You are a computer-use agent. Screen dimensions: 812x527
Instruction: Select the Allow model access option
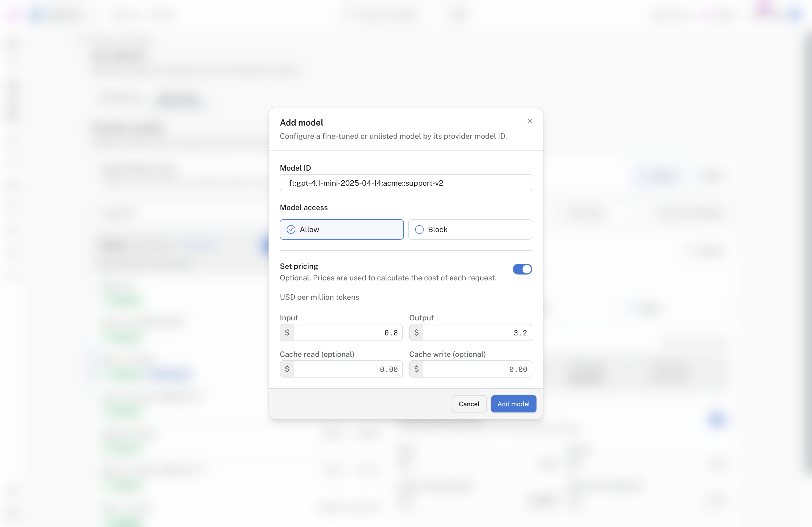click(x=342, y=229)
